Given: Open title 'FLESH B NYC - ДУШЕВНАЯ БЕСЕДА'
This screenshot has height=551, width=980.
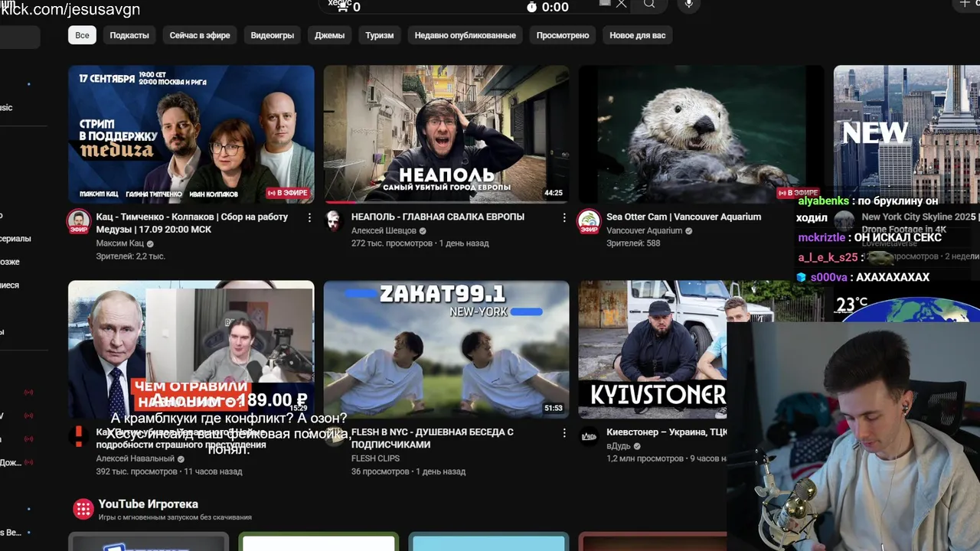Looking at the screenshot, I should point(433,438).
